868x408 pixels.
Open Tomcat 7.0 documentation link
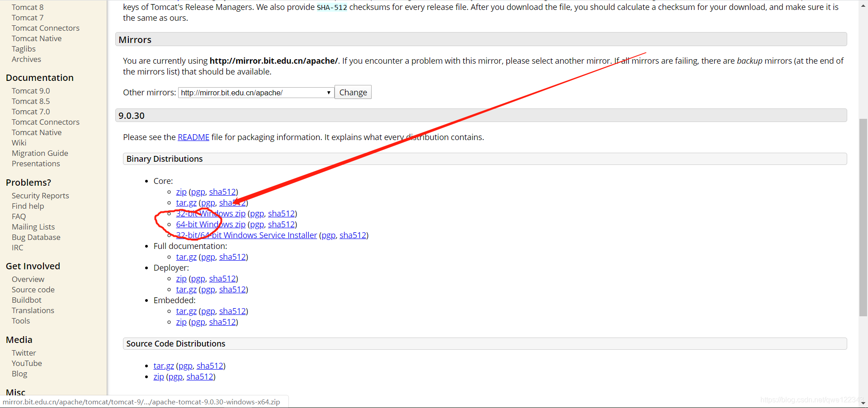(31, 112)
